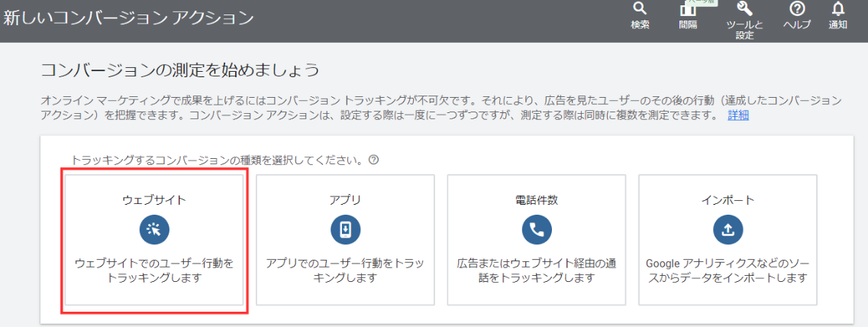Open ツールと設定 wrench icon
The width and height of the screenshot is (868, 327).
744,8
